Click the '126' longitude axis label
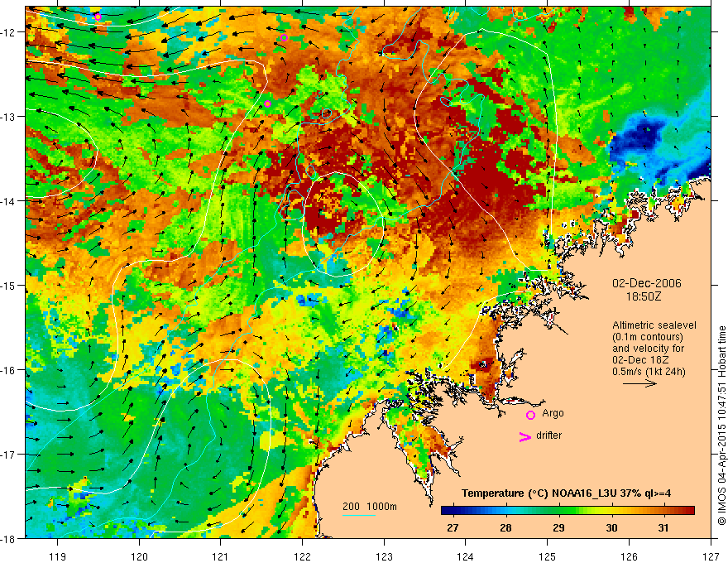The width and height of the screenshot is (728, 563). [x=629, y=556]
